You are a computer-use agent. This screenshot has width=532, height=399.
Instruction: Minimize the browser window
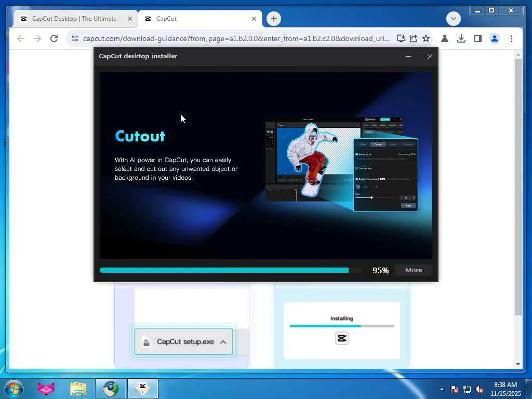point(477,11)
